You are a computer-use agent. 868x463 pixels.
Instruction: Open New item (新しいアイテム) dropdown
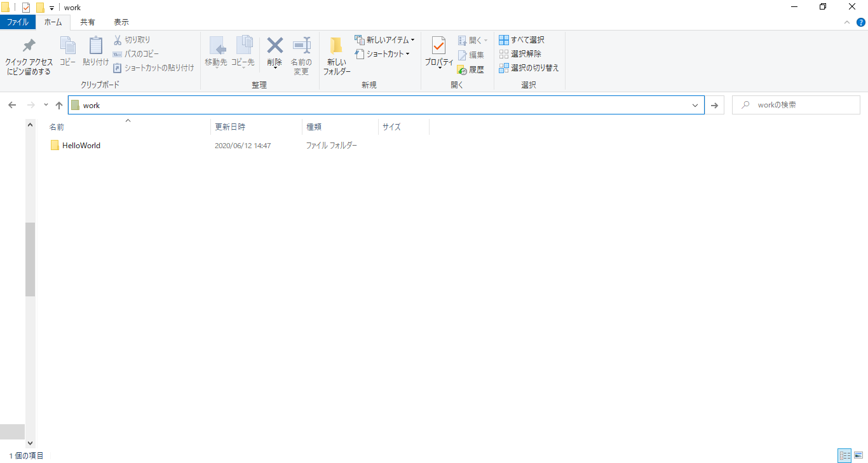pos(384,39)
